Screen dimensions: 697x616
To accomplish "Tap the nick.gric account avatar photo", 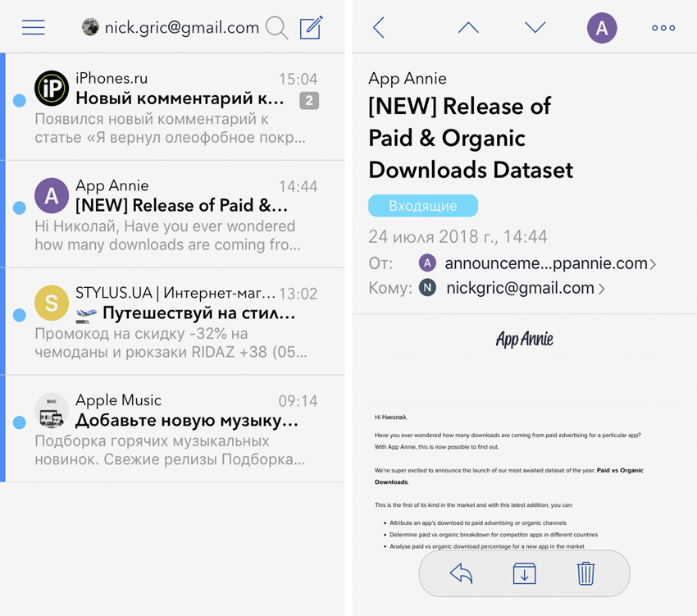I will pos(91,27).
